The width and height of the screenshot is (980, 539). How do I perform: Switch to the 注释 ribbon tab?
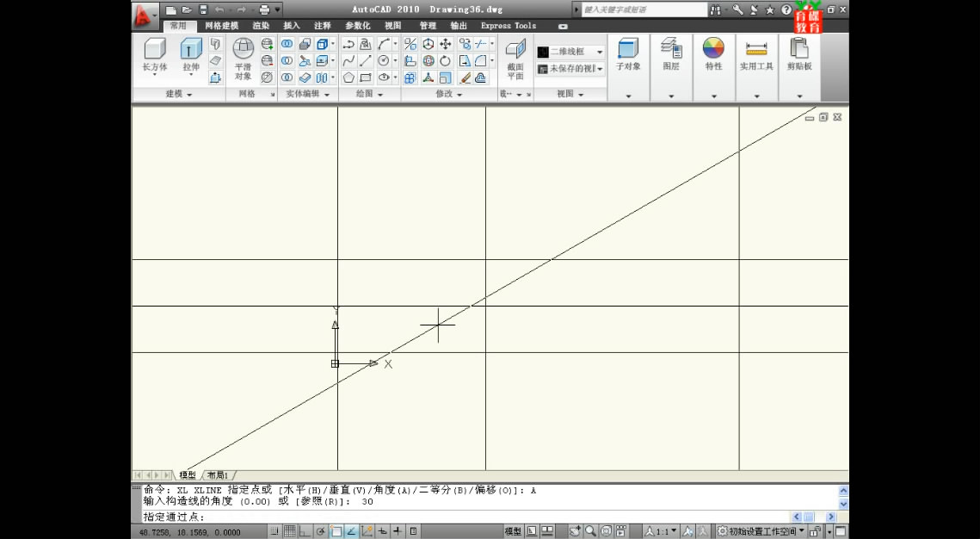323,26
